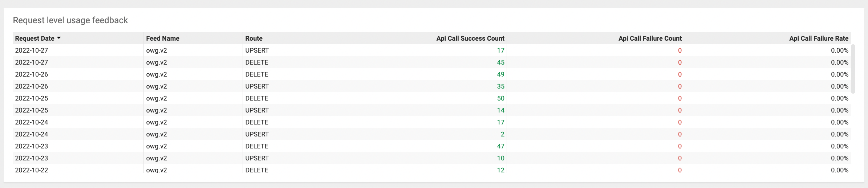This screenshot has height=188, width=868.
Task: Click the table's vertical scrollbar thumb
Action: tap(853, 69)
